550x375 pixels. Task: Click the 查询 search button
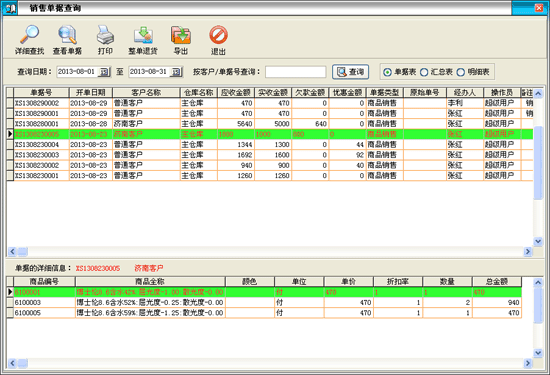coord(350,72)
